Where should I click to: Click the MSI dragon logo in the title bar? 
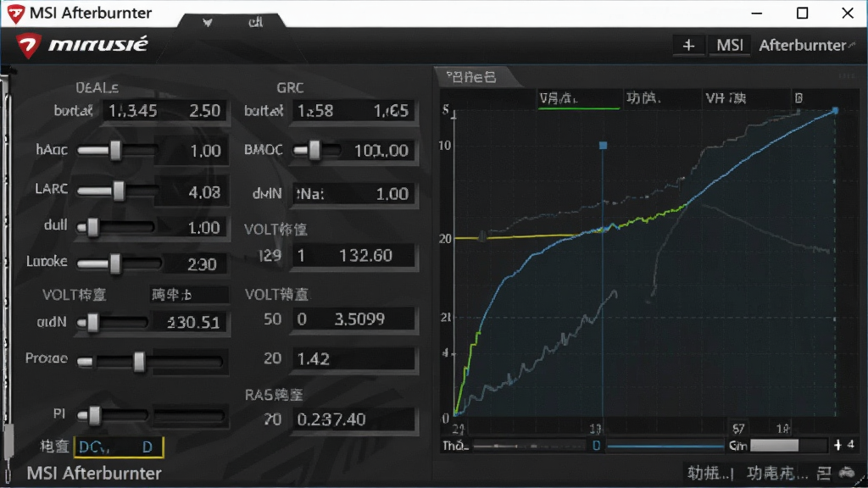[x=15, y=14]
